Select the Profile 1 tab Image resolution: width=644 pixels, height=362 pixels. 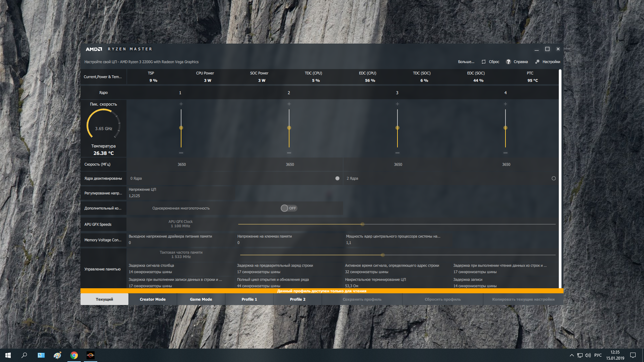(x=249, y=299)
